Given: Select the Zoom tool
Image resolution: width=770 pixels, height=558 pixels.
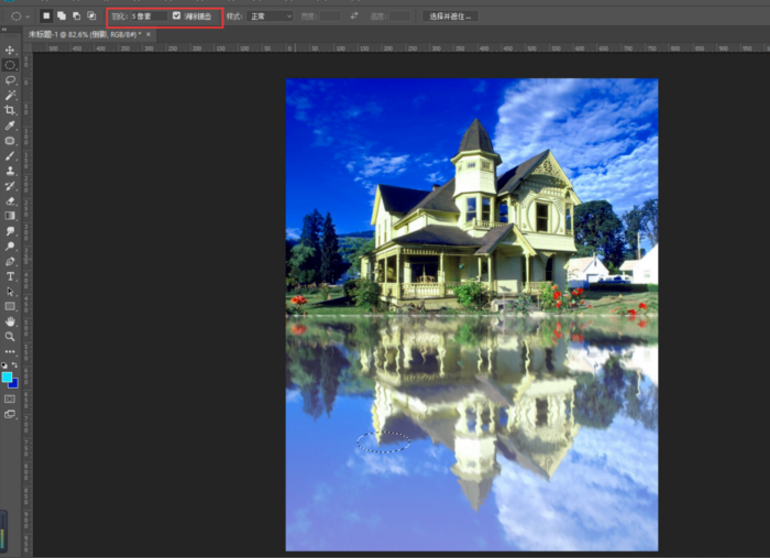Looking at the screenshot, I should (10, 337).
